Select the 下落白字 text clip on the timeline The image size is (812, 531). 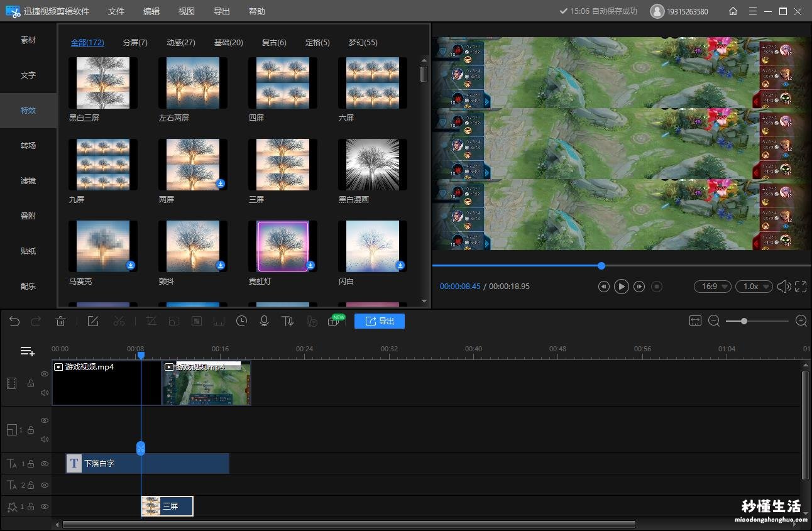(x=148, y=464)
